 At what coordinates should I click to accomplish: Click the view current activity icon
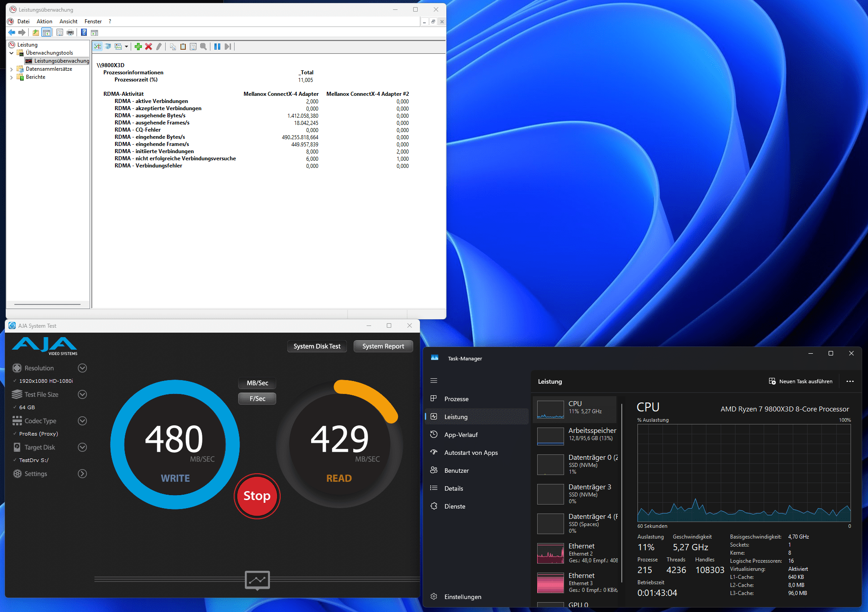98,47
